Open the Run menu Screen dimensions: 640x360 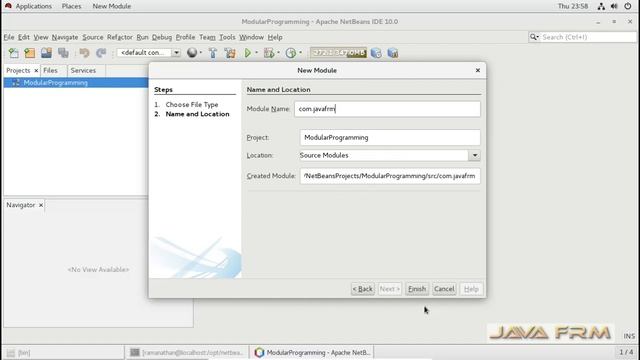(x=142, y=37)
